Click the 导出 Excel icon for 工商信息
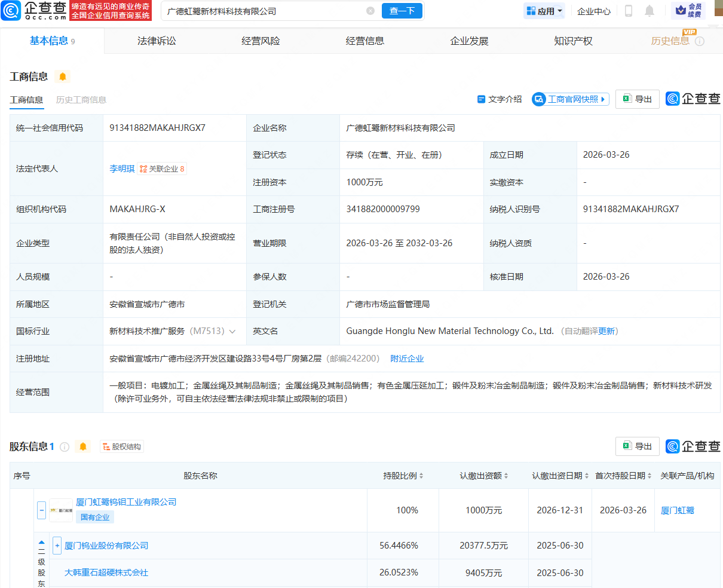Viewport: 723px width, 588px height. pyautogui.click(x=637, y=99)
